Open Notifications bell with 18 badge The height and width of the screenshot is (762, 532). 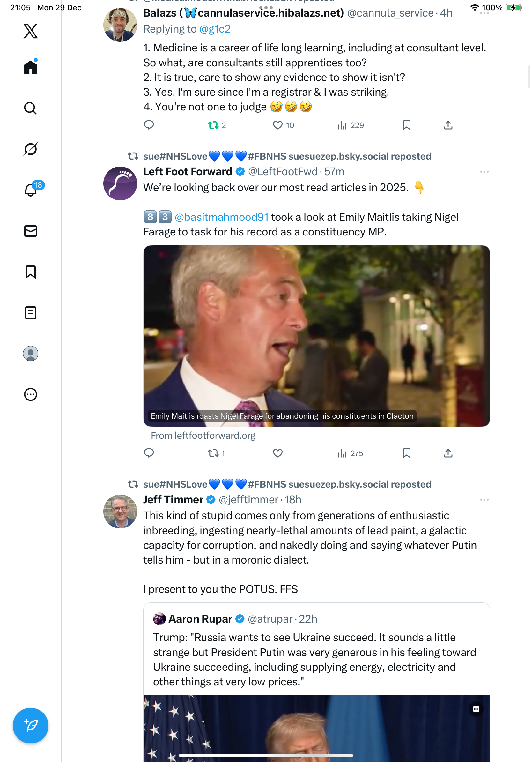(31, 190)
